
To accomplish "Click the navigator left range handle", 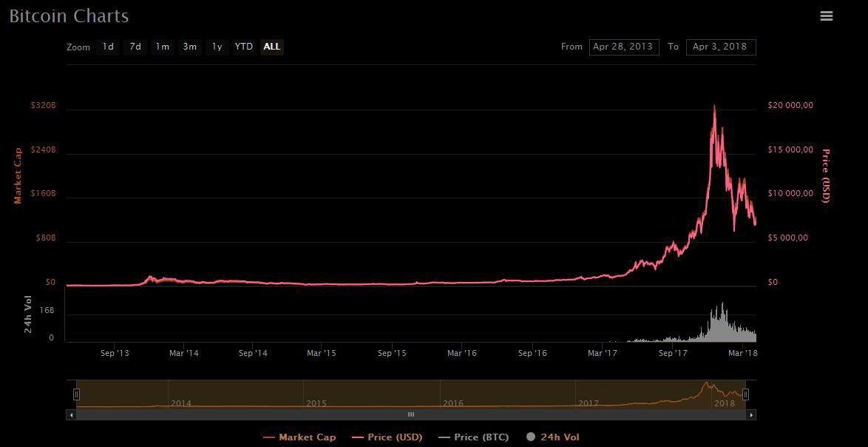I will (x=76, y=394).
